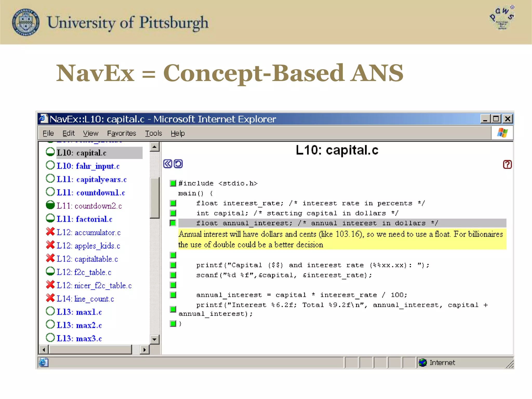Click the University of Pittsburgh seal

(x=26, y=22)
